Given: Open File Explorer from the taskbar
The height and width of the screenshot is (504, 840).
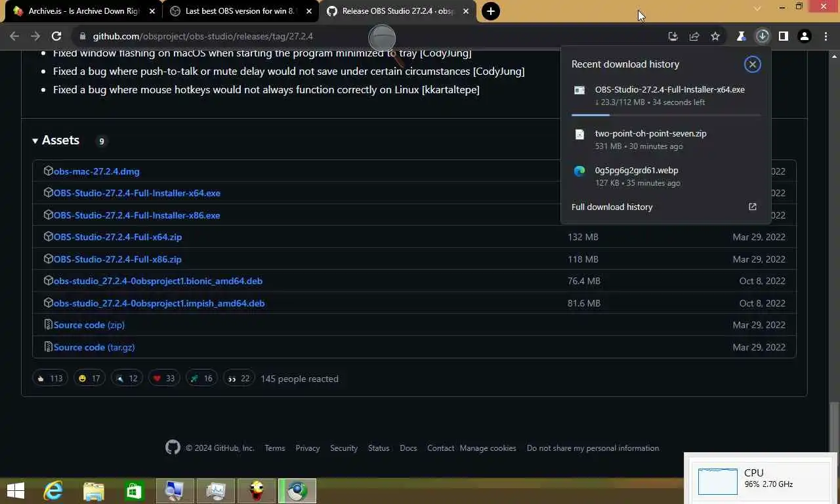Looking at the screenshot, I should (94, 491).
